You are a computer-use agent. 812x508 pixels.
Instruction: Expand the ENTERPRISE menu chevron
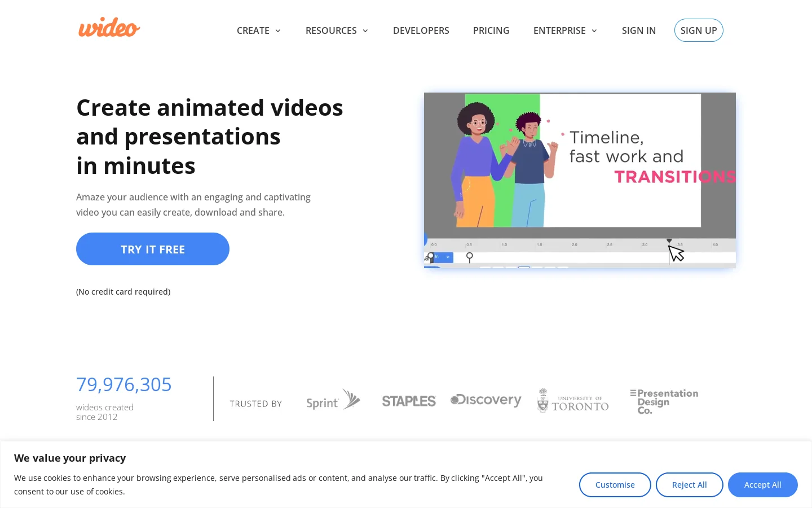(x=594, y=30)
